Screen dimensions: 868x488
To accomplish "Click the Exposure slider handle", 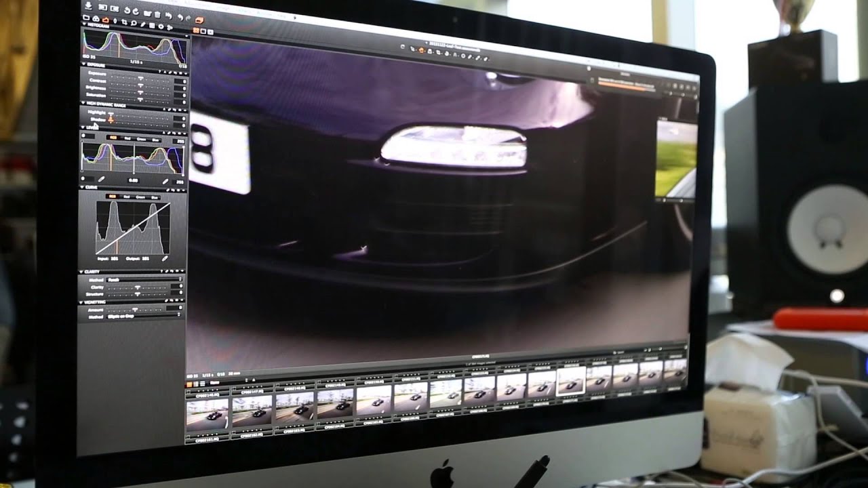I will (x=140, y=77).
